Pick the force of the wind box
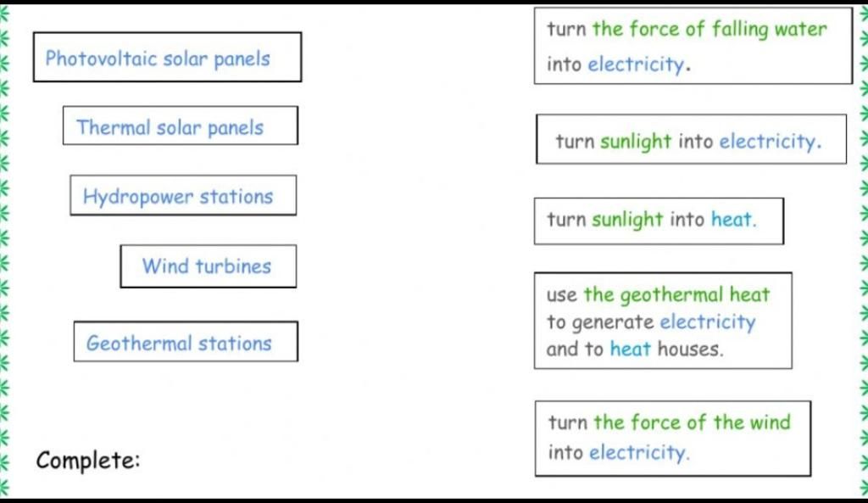Screen dimensions: 868x503 tap(673, 439)
